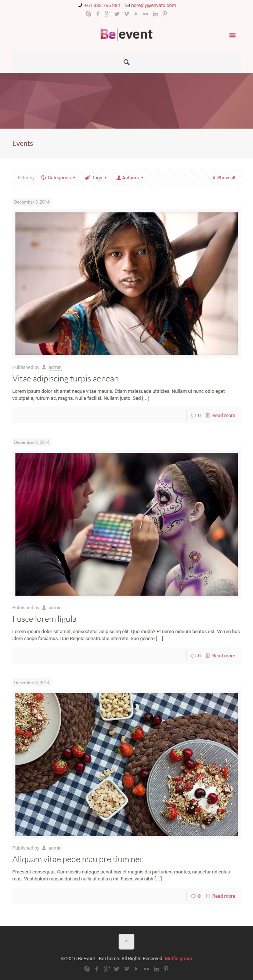Open the LinkedIn icon in header
The height and width of the screenshot is (980, 253).
pos(155,14)
